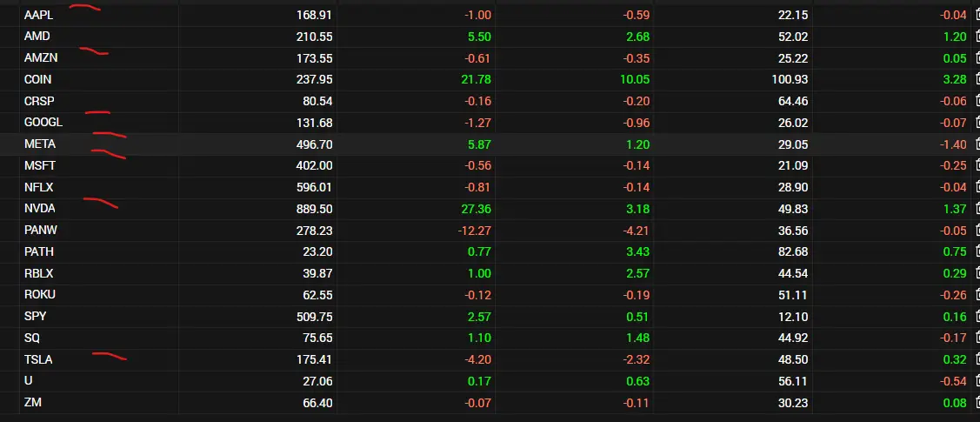Select the NFLX ticker
This screenshot has width=980, height=422.
tap(39, 187)
